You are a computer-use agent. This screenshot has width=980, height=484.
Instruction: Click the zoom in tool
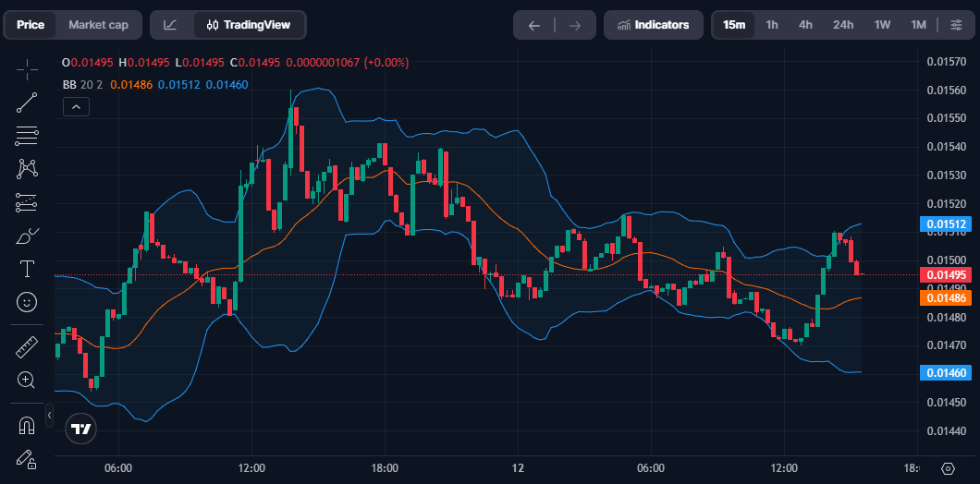pos(27,380)
